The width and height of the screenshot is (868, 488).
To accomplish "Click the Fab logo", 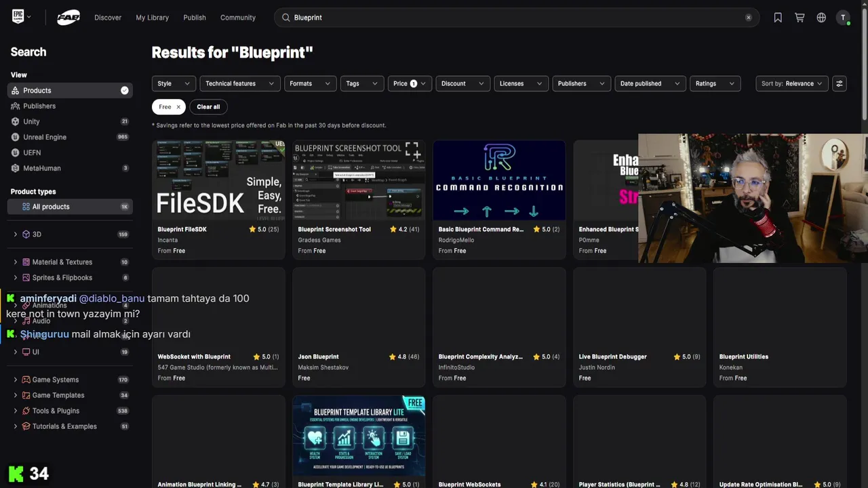I will [x=68, y=18].
